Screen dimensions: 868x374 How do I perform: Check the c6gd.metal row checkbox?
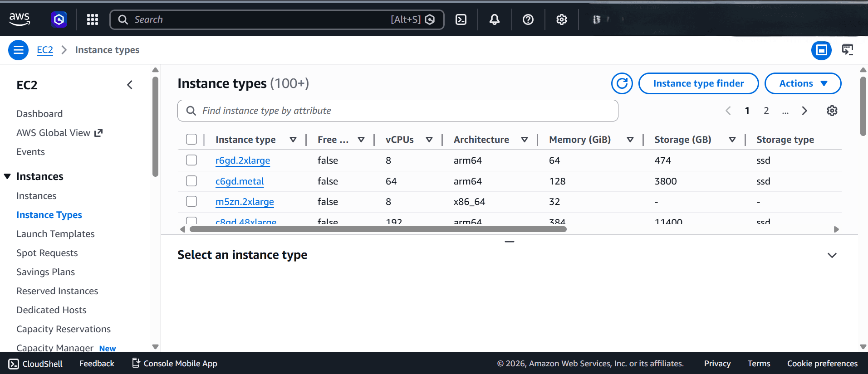click(x=191, y=181)
